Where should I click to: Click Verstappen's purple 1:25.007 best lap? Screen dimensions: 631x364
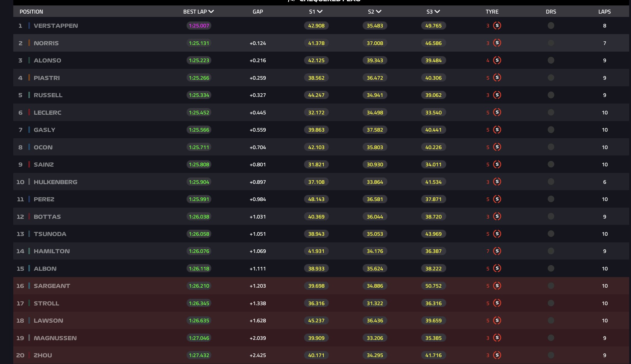(x=199, y=26)
